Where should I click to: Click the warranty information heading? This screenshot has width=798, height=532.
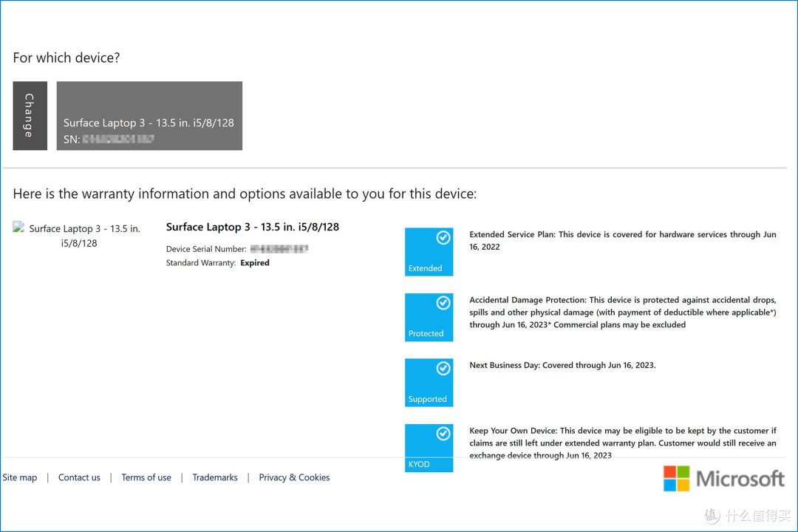point(245,194)
